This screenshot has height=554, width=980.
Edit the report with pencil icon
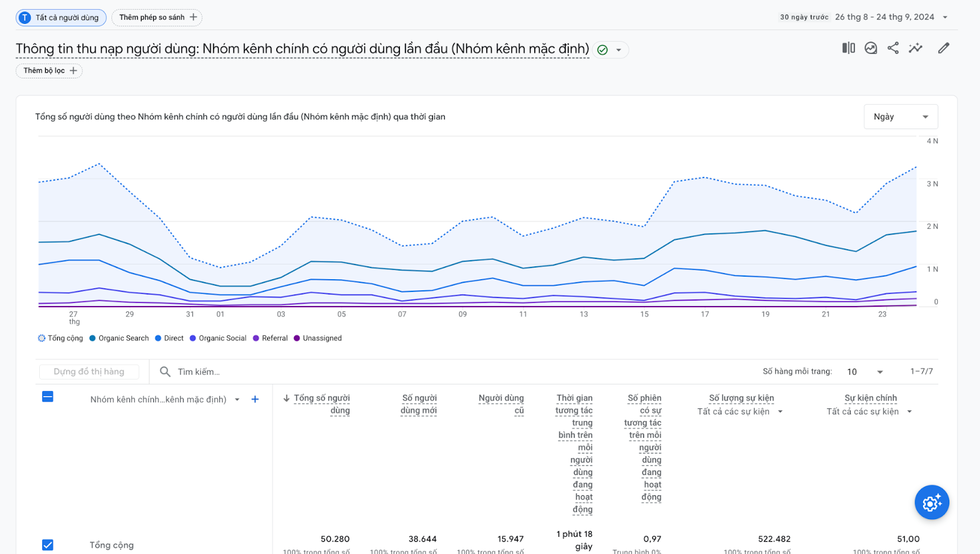click(944, 48)
